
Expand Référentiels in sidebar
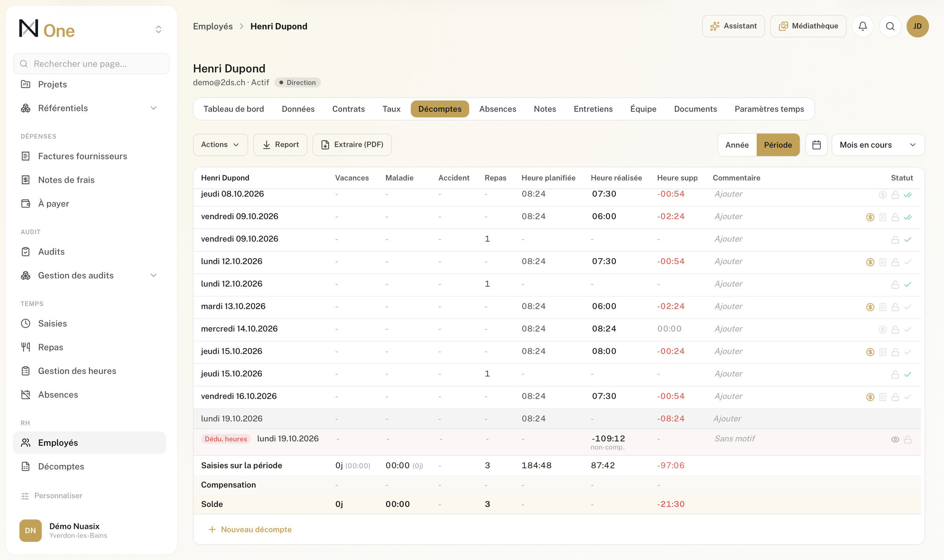click(x=90, y=108)
